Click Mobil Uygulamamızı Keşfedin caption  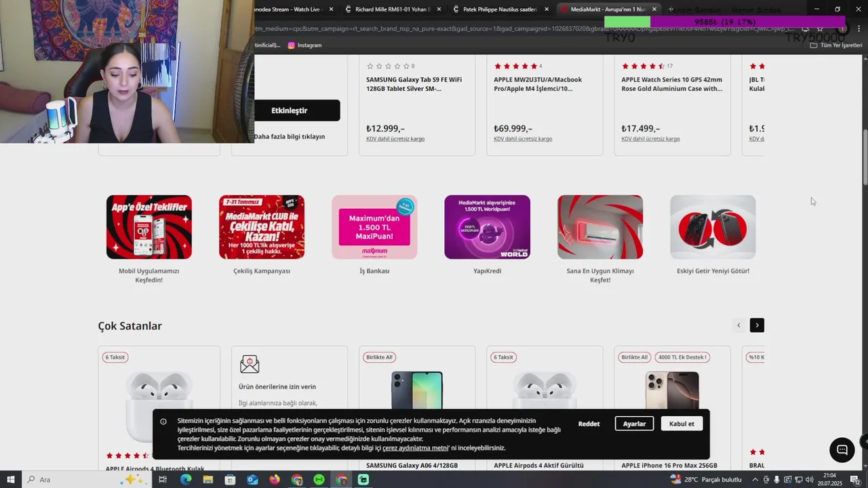pyautogui.click(x=149, y=275)
